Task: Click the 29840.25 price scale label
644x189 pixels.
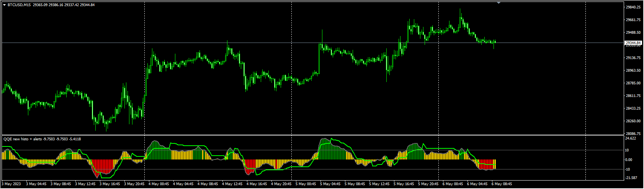Action: (x=633, y=7)
